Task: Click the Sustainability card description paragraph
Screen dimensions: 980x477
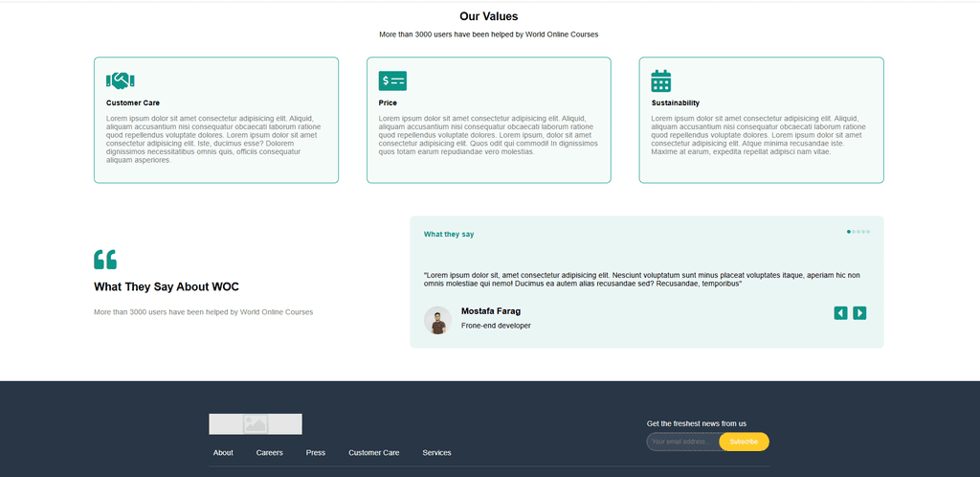Action: pos(759,135)
